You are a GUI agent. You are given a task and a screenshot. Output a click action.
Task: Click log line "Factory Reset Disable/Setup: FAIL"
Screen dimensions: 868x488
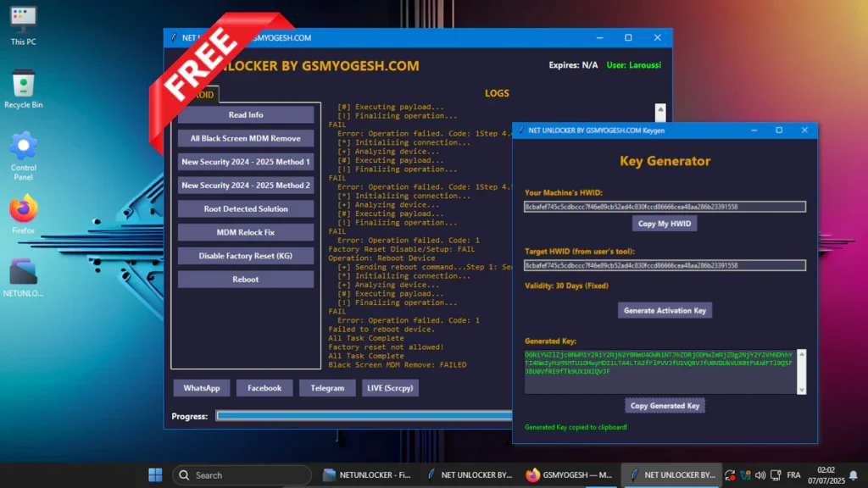(402, 249)
